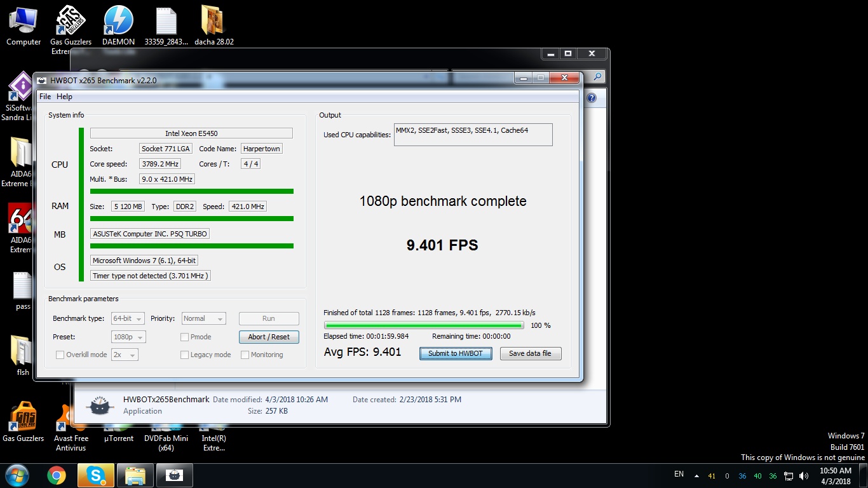
Task: Click the Harpertown code name field
Action: click(x=261, y=149)
